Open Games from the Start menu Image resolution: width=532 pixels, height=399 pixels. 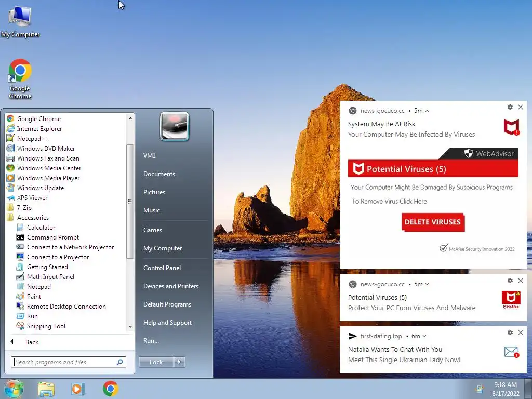pyautogui.click(x=153, y=230)
